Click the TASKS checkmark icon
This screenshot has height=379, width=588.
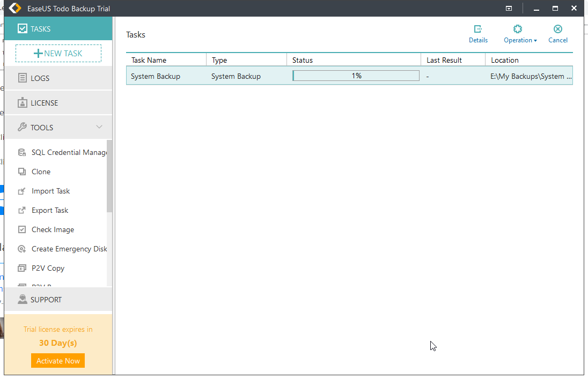click(x=23, y=28)
